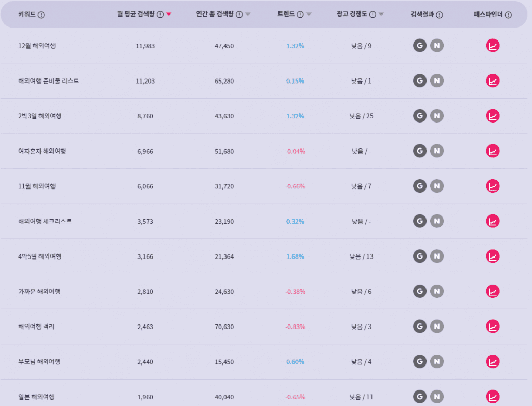Click trend value -0.83%
Image resolution: width=532 pixels, height=406 pixels.
[296, 327]
